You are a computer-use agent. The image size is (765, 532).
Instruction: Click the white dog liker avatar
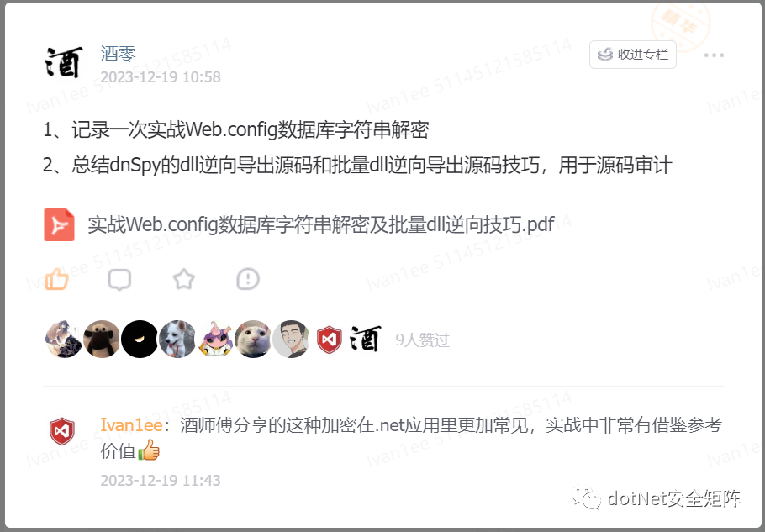(177, 339)
